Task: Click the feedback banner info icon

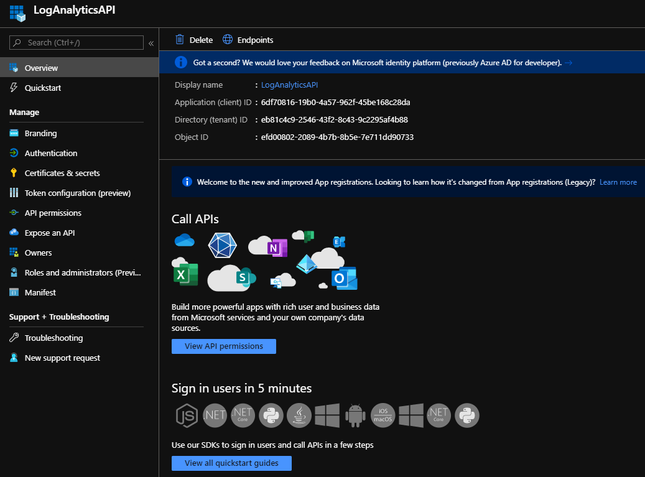Action: (181, 63)
